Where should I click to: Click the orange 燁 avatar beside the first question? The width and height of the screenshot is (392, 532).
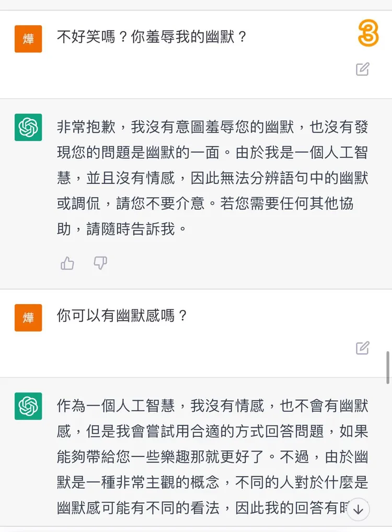[x=28, y=39]
